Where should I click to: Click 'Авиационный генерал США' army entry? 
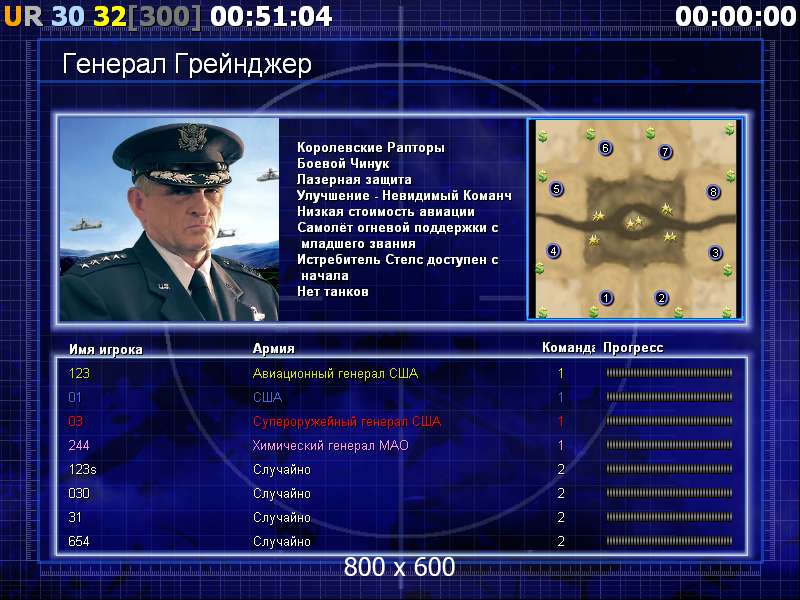click(336, 373)
